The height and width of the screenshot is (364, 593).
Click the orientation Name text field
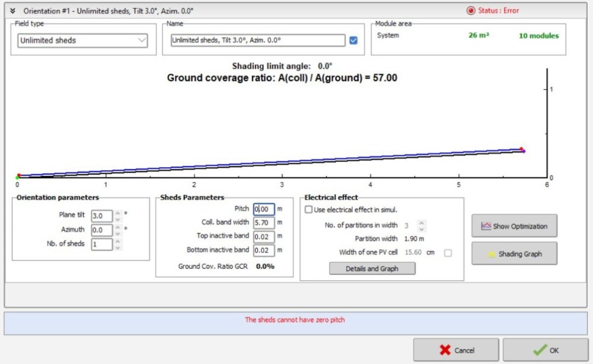(x=257, y=40)
